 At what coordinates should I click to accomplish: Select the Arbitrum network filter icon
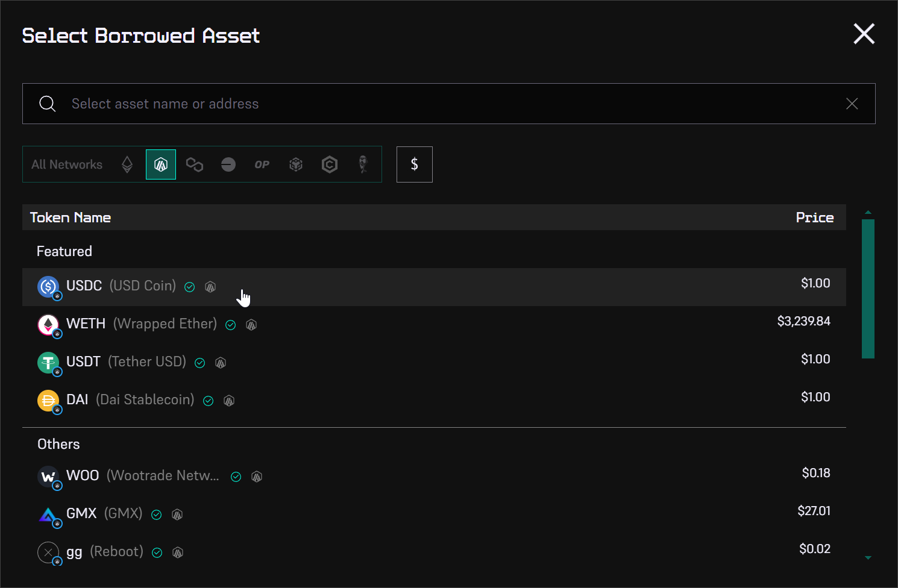(x=161, y=164)
